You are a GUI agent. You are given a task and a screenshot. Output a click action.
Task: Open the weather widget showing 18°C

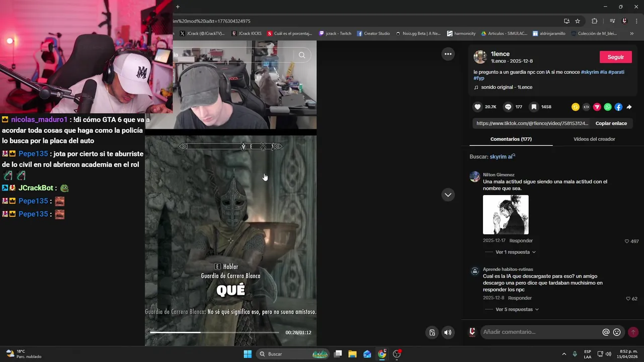coord(23,354)
